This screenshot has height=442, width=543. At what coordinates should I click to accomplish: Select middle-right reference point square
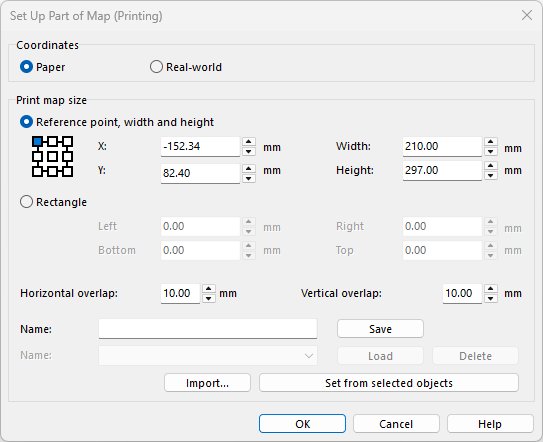click(x=68, y=157)
